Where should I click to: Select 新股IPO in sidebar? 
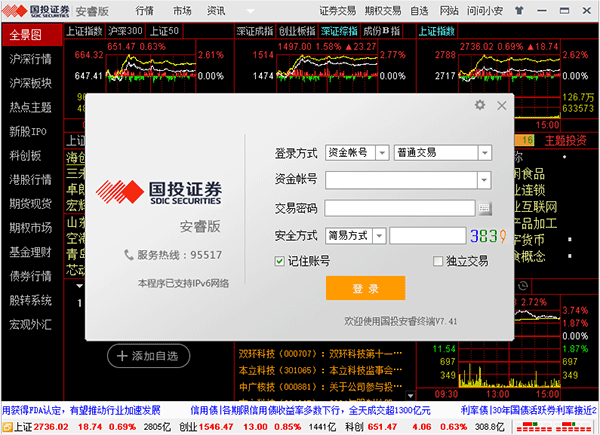pyautogui.click(x=28, y=132)
